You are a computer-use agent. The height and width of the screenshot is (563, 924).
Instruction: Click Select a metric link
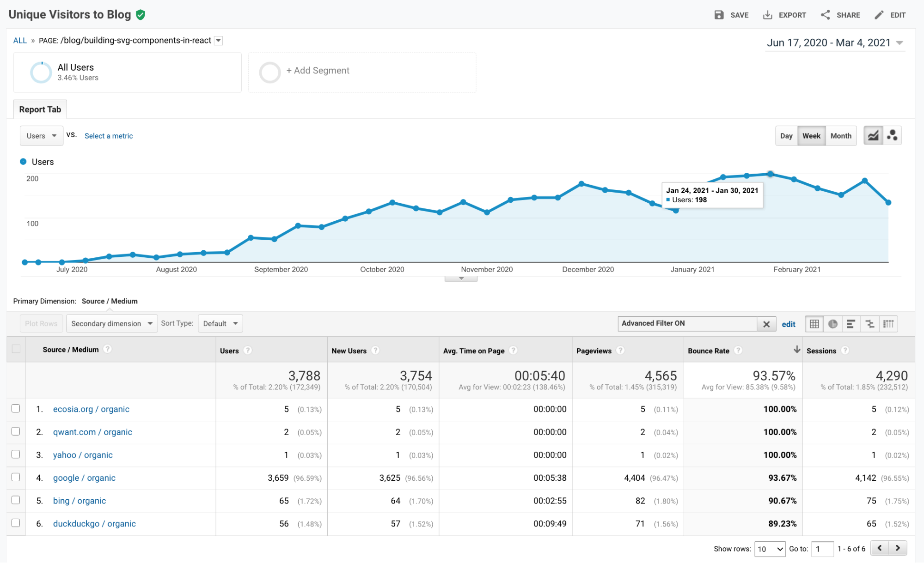(109, 136)
